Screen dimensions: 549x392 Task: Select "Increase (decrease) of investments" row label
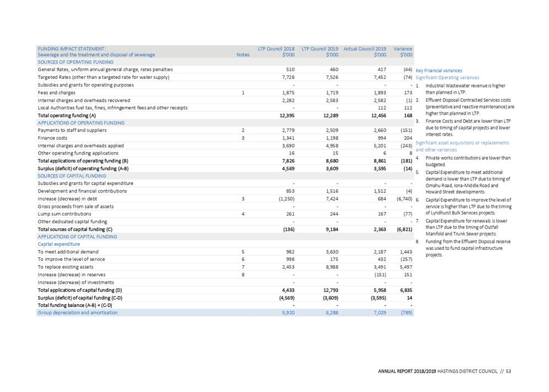pos(76,282)
